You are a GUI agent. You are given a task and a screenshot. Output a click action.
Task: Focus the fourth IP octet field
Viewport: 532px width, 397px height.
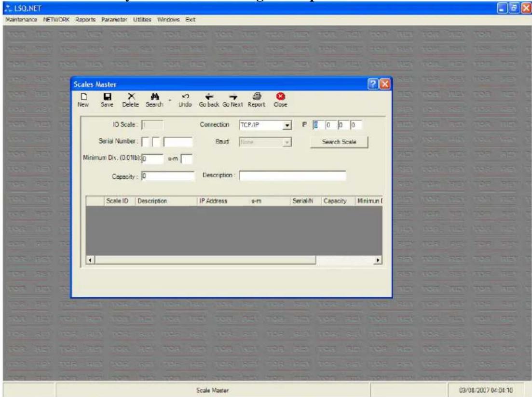[x=355, y=125]
